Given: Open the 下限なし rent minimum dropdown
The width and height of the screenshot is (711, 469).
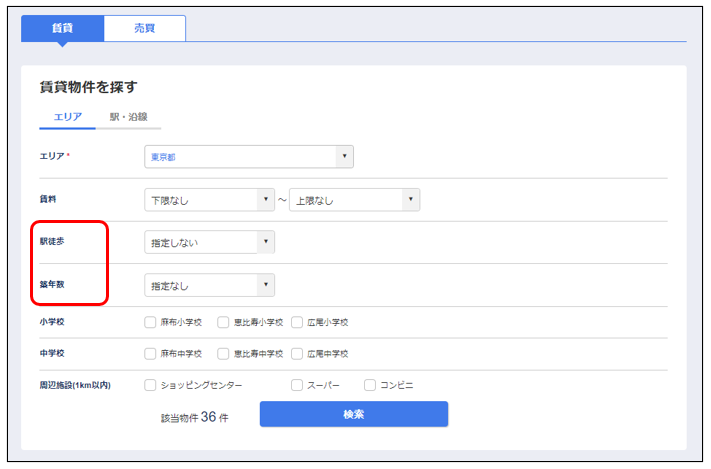Looking at the screenshot, I should [x=209, y=200].
